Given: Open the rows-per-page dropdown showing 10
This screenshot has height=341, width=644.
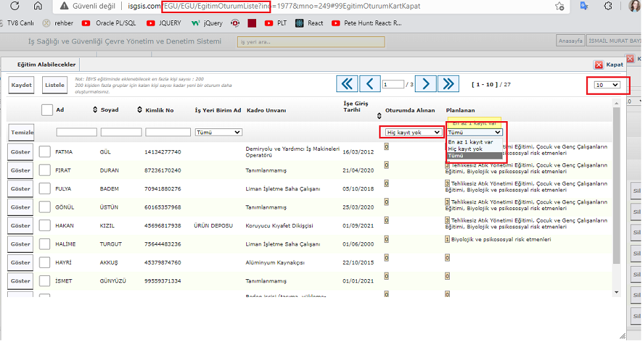Looking at the screenshot, I should (x=606, y=85).
